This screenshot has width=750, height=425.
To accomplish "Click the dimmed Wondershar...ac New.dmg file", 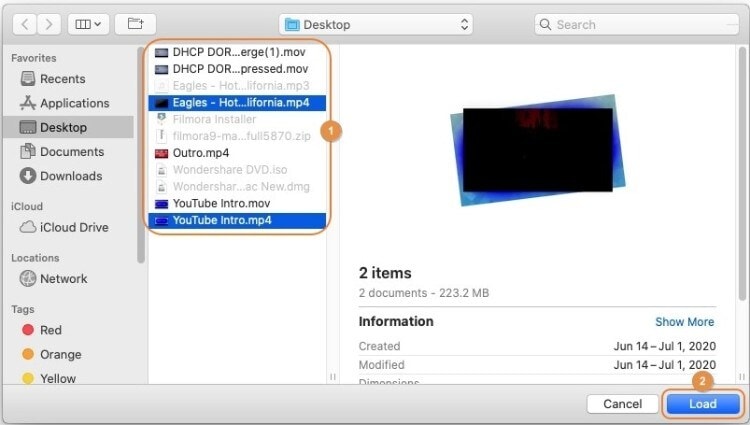I will 237,186.
